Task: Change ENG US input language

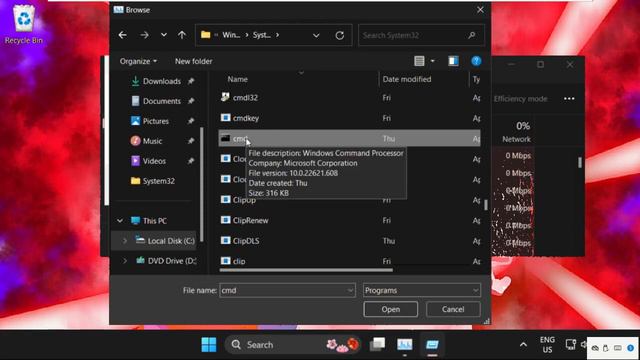Action: (x=547, y=345)
